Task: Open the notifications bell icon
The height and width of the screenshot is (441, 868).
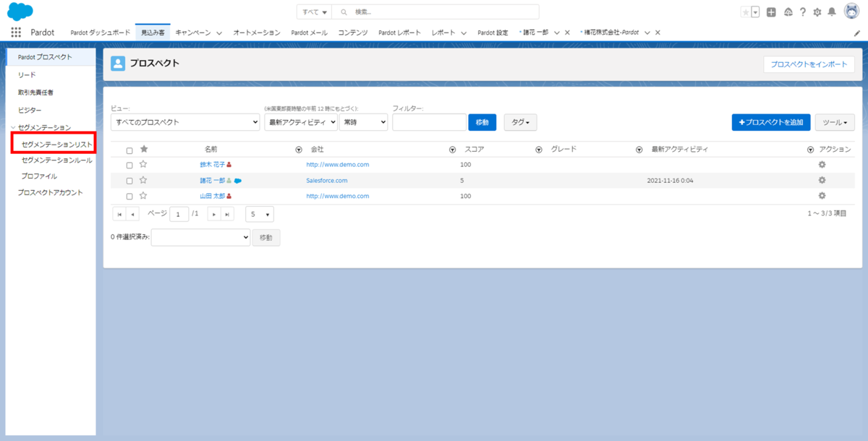Action: [832, 12]
